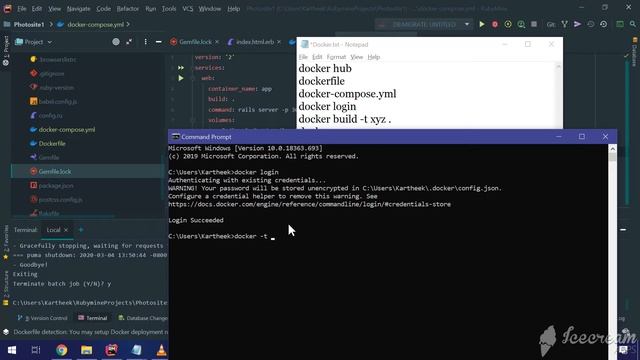
Task: Click the Dockerfile detection status bar notification
Action: pos(91,332)
